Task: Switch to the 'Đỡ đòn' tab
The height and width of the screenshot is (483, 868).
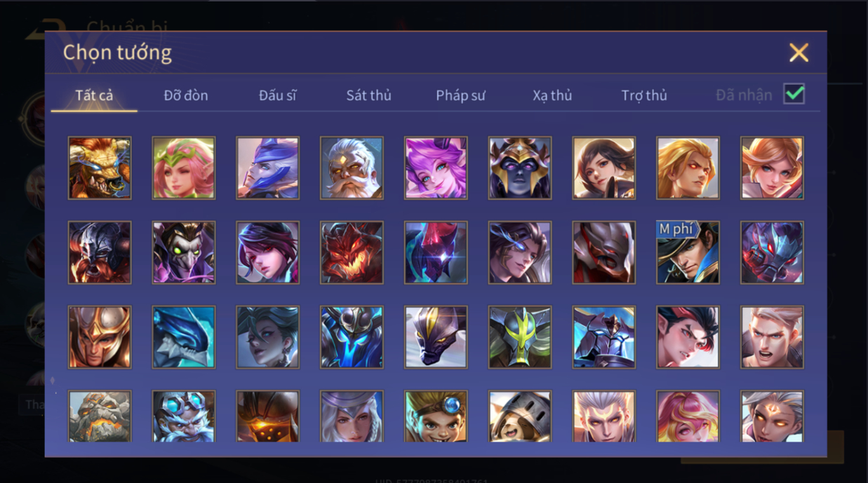Action: point(186,95)
